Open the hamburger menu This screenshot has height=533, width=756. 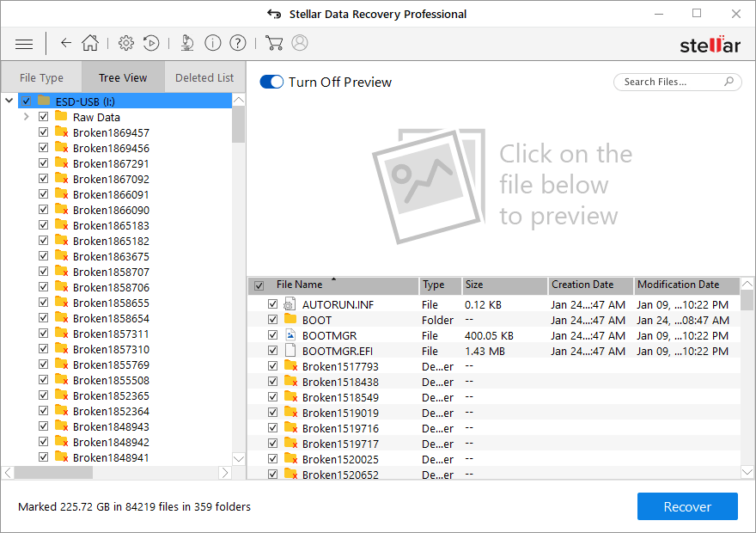24,44
